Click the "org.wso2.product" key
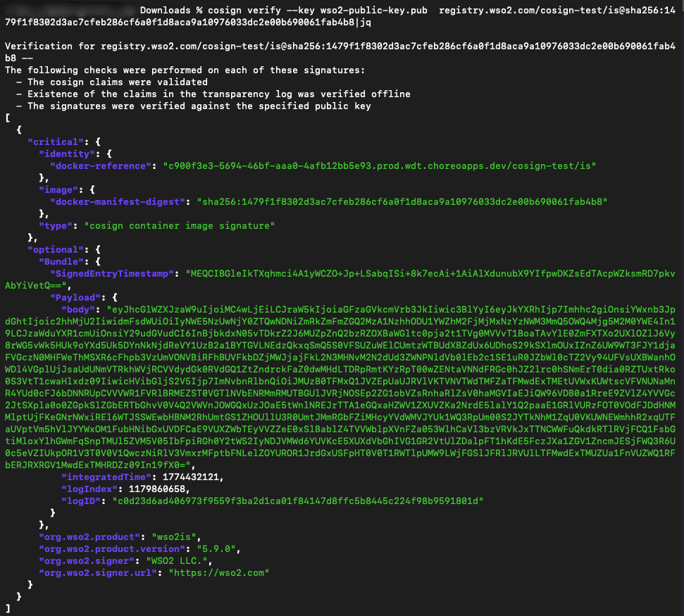This screenshot has height=616, width=684. (89, 537)
